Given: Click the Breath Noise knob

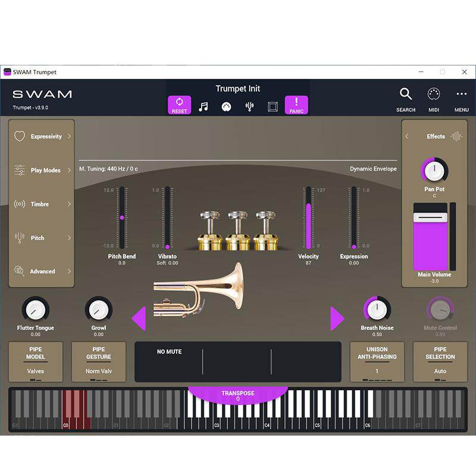Looking at the screenshot, I should pyautogui.click(x=377, y=309).
